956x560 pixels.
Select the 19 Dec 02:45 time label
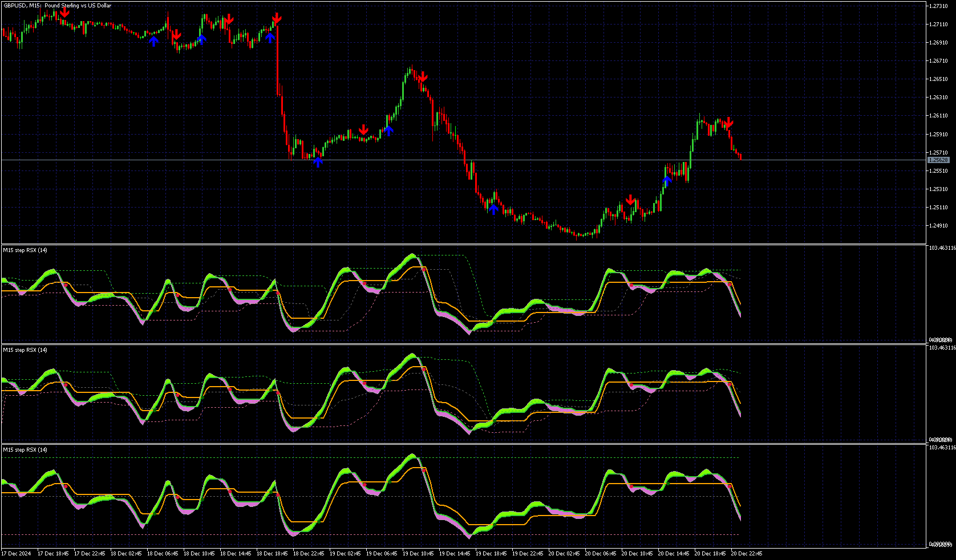[x=345, y=553]
